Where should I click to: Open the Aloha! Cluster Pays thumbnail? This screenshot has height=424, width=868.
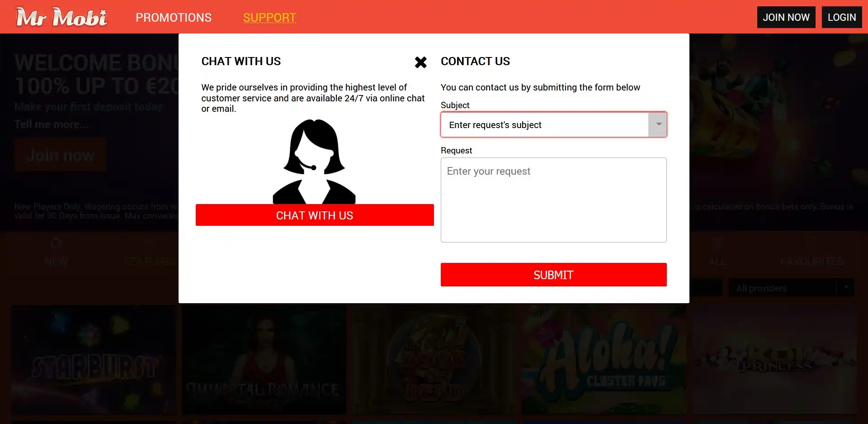click(604, 360)
